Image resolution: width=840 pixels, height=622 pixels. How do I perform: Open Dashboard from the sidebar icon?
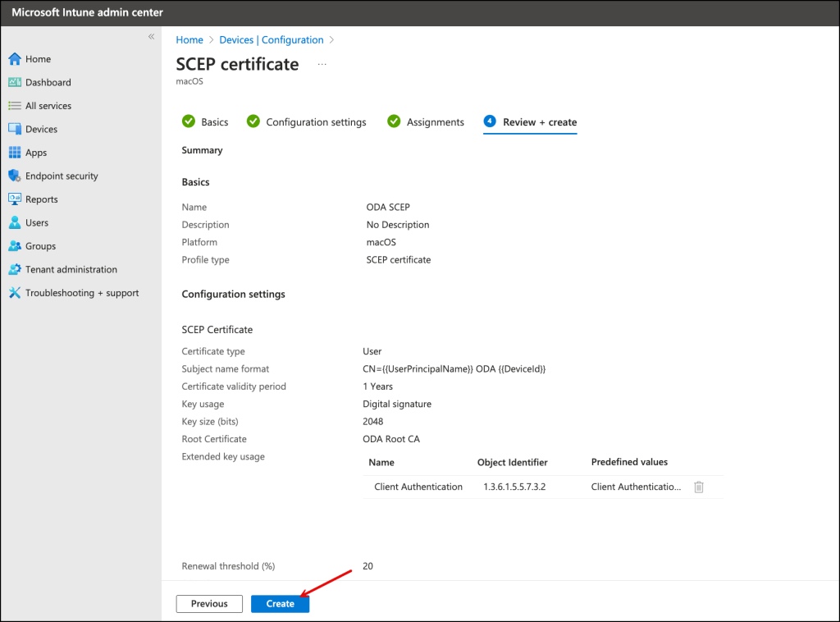coord(15,82)
